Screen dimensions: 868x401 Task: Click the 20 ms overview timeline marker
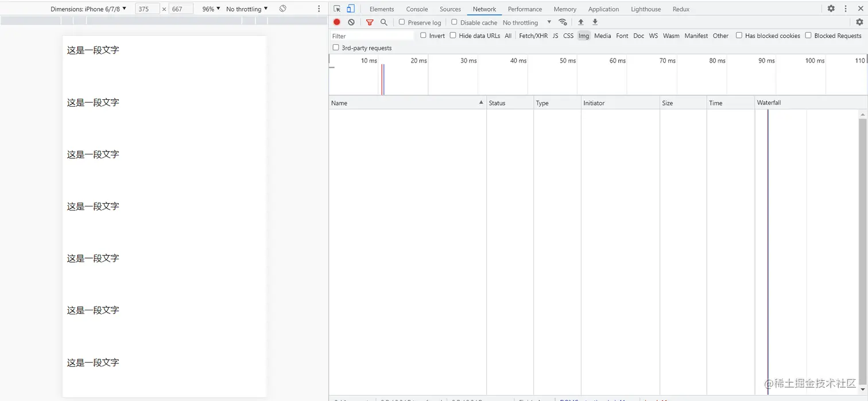[418, 61]
